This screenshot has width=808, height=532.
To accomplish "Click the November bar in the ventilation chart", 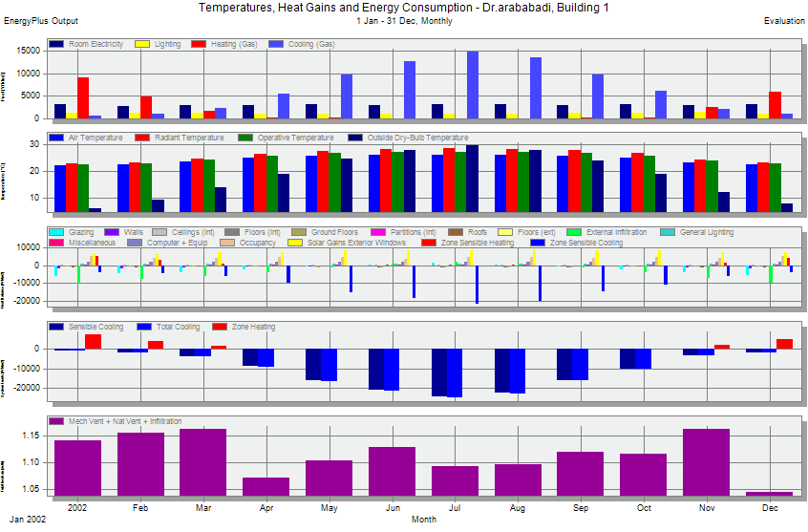I will pos(707,462).
